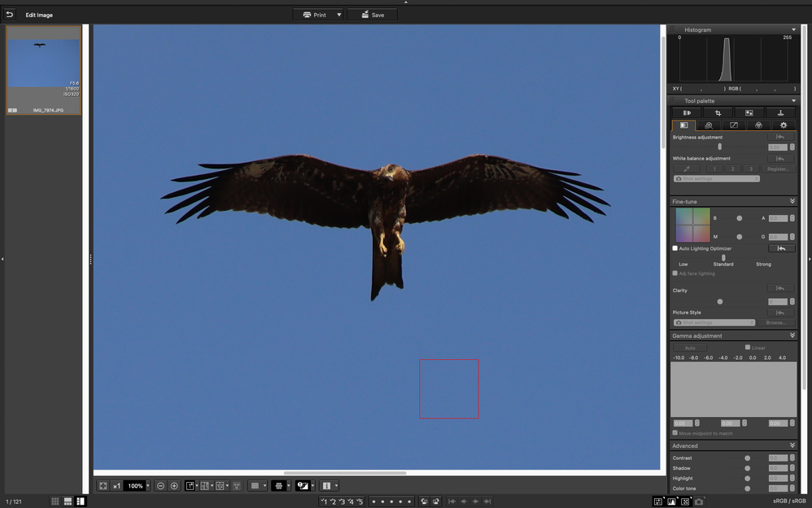
Task: Toggle the Linear gamma checkbox
Action: [748, 348]
